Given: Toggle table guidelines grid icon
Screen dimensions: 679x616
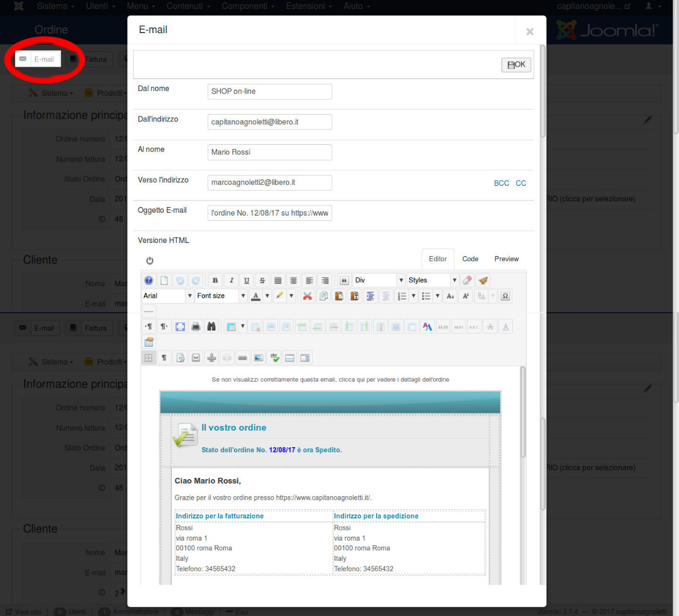Looking at the screenshot, I should (148, 358).
